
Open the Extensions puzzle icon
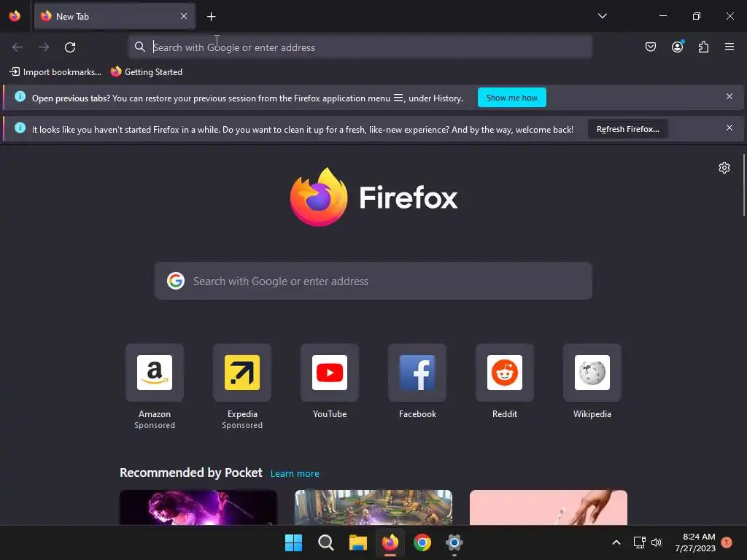703,47
